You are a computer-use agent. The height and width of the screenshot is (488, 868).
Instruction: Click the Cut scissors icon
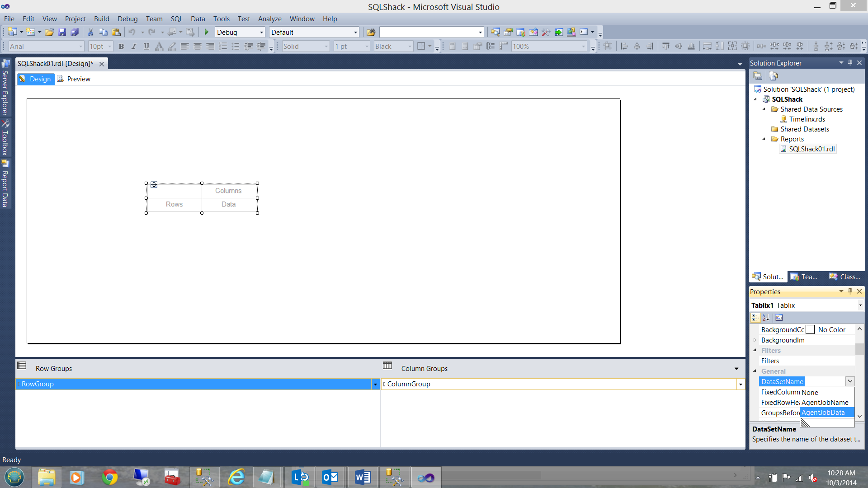[x=90, y=32]
